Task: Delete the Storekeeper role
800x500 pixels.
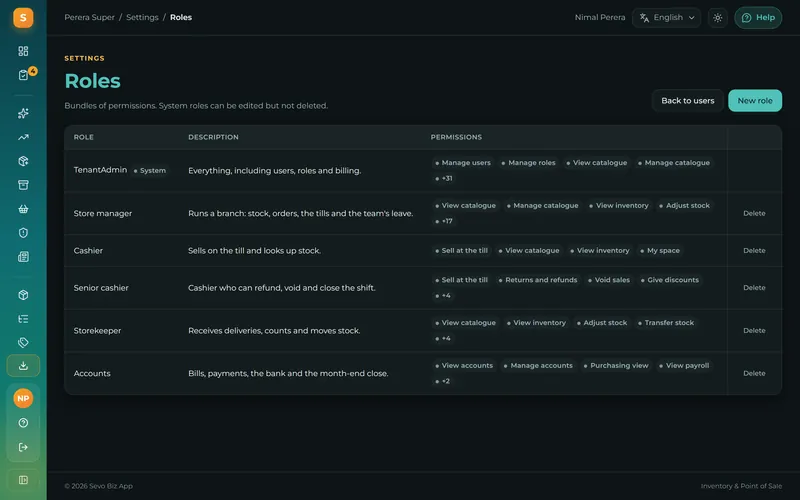Action: (754, 331)
